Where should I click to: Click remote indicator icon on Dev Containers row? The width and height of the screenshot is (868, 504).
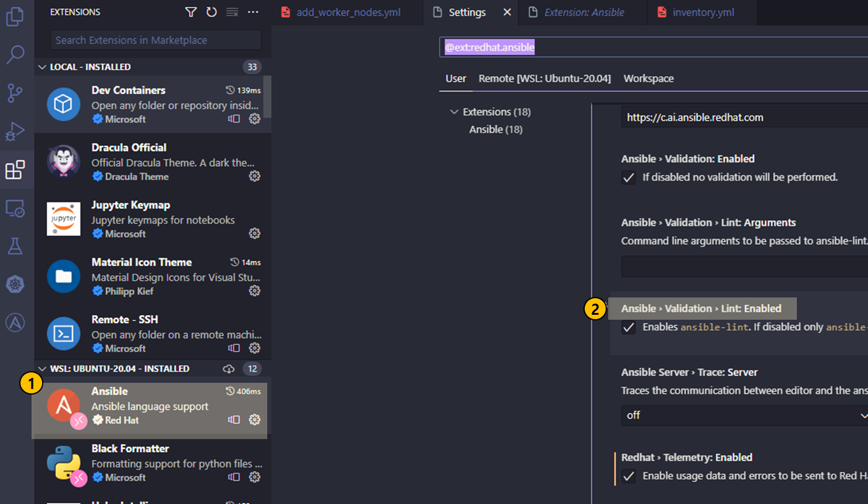[x=234, y=119]
